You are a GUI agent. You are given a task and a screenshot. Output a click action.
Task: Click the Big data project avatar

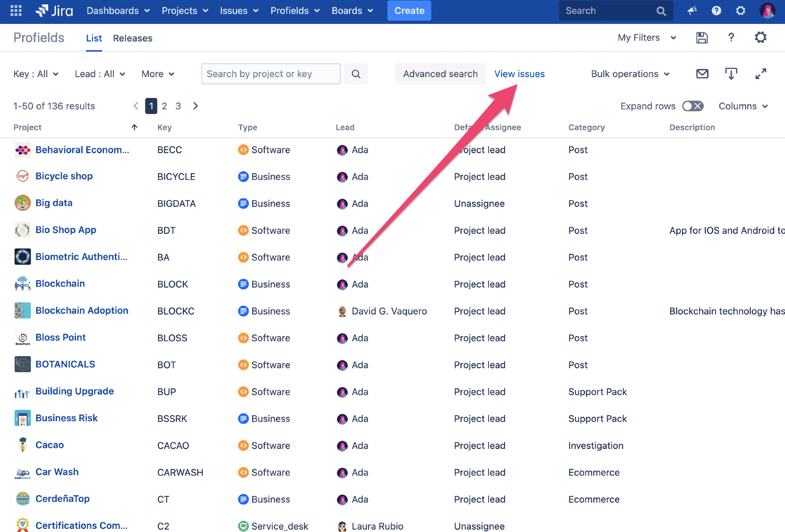click(22, 203)
